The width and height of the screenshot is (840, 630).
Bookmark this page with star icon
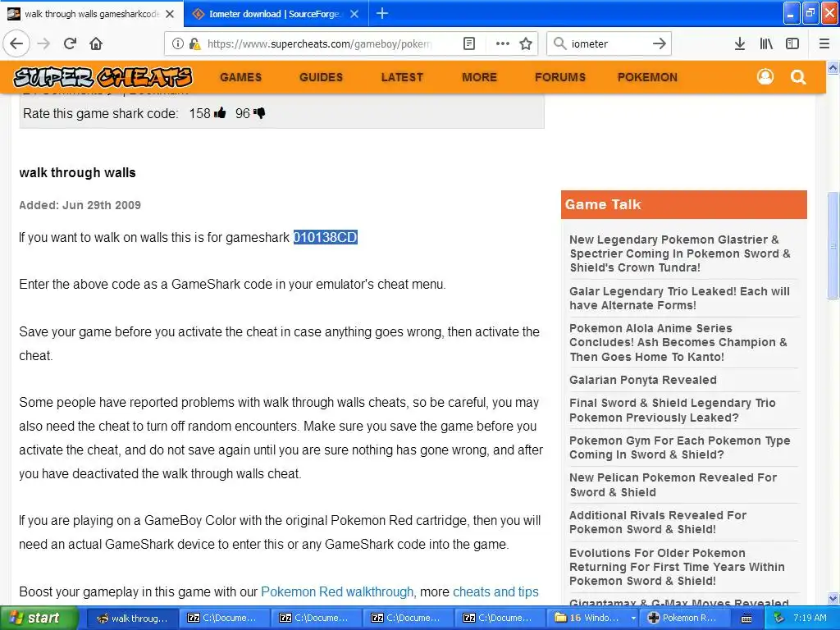click(x=526, y=43)
